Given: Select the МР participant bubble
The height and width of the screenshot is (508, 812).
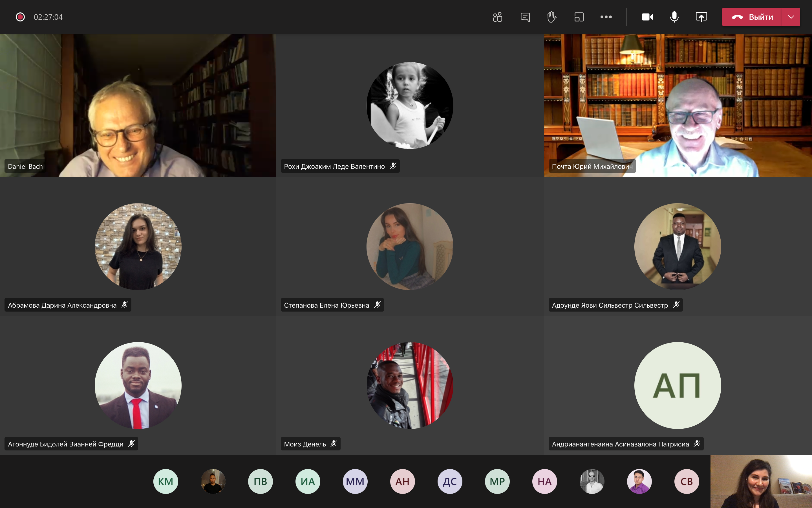Looking at the screenshot, I should 497,481.
